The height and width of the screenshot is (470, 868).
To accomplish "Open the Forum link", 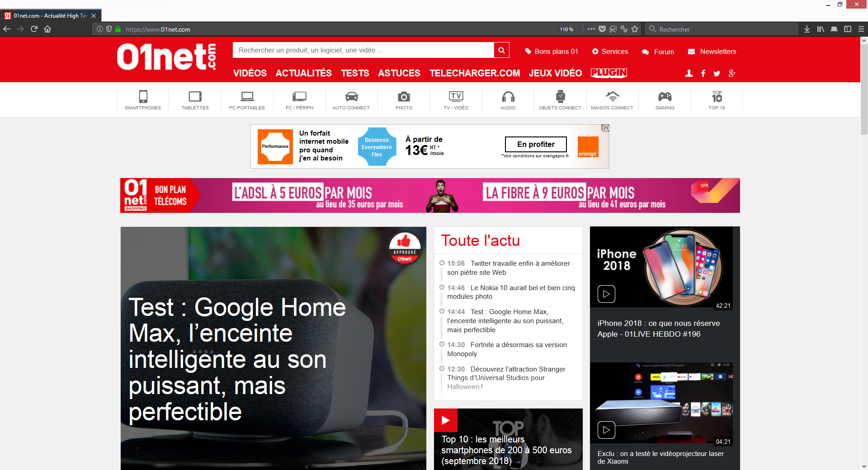I will (658, 52).
